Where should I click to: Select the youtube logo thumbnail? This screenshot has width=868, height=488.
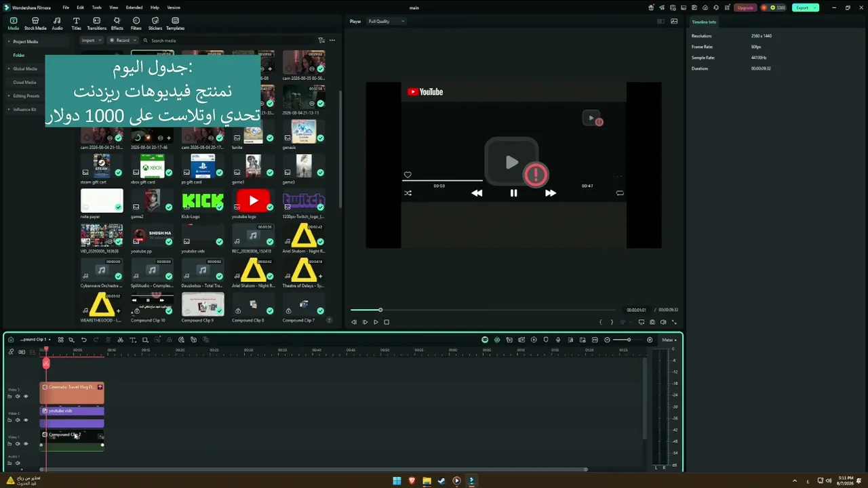point(253,201)
